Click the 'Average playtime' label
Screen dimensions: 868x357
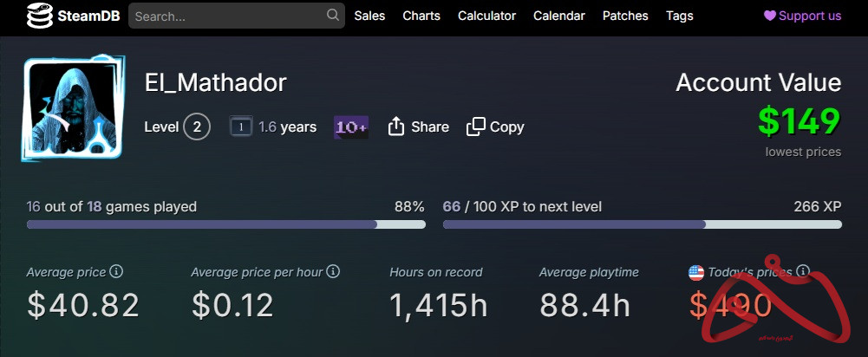tap(589, 272)
